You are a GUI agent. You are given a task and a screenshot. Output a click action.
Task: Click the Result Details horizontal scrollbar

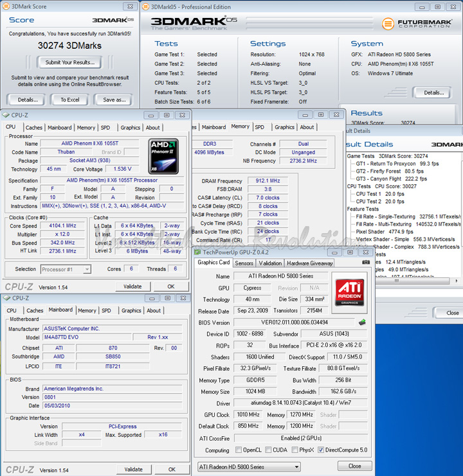pos(413,281)
